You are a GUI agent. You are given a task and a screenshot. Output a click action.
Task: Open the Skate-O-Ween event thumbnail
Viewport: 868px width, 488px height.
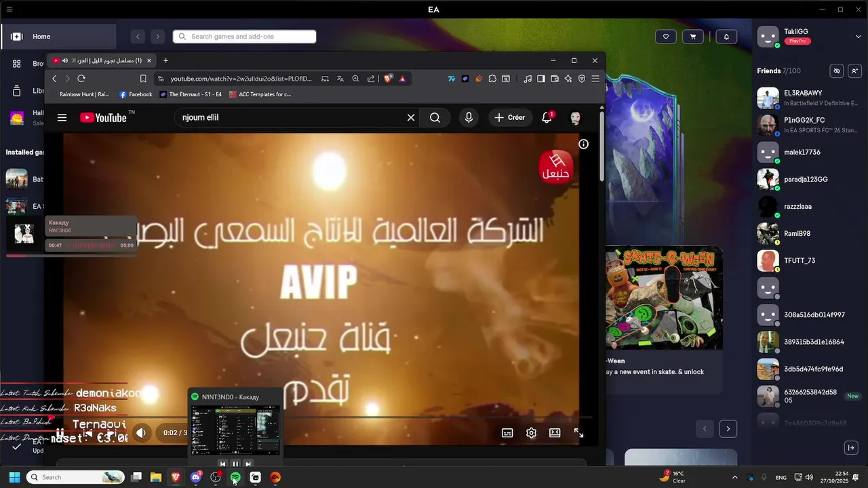pos(664,298)
